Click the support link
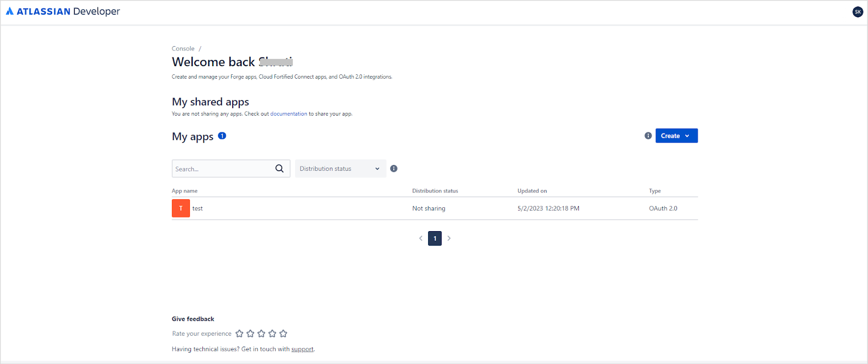Screen dimensions: 868x364 point(302,349)
